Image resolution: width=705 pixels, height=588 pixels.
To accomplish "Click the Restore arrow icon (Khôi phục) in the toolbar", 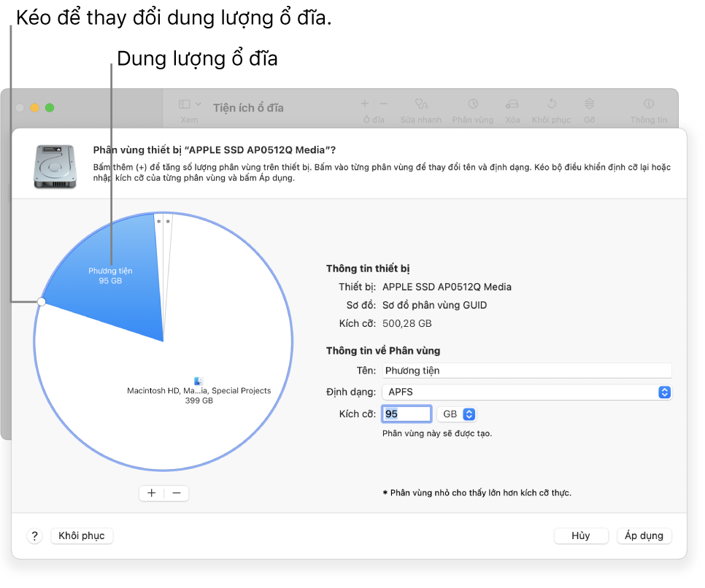I will point(552,104).
